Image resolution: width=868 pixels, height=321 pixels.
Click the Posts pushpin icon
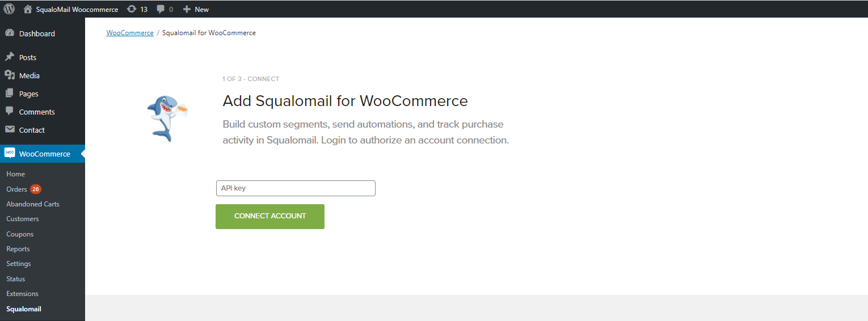pyautogui.click(x=10, y=57)
